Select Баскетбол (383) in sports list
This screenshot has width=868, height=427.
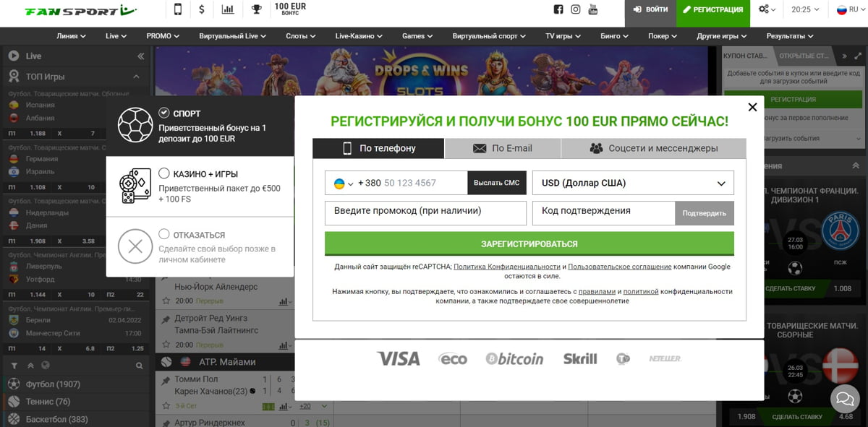[x=56, y=419]
